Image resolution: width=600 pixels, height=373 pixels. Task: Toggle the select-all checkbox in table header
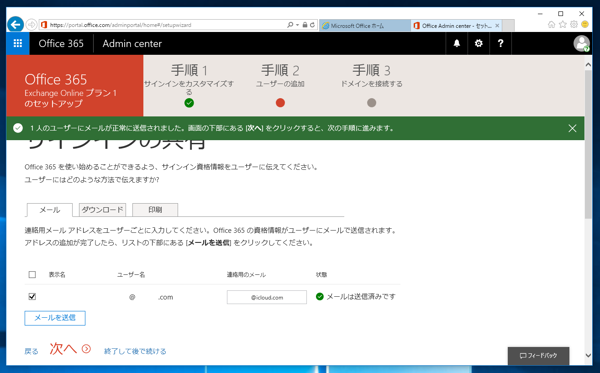pyautogui.click(x=32, y=274)
